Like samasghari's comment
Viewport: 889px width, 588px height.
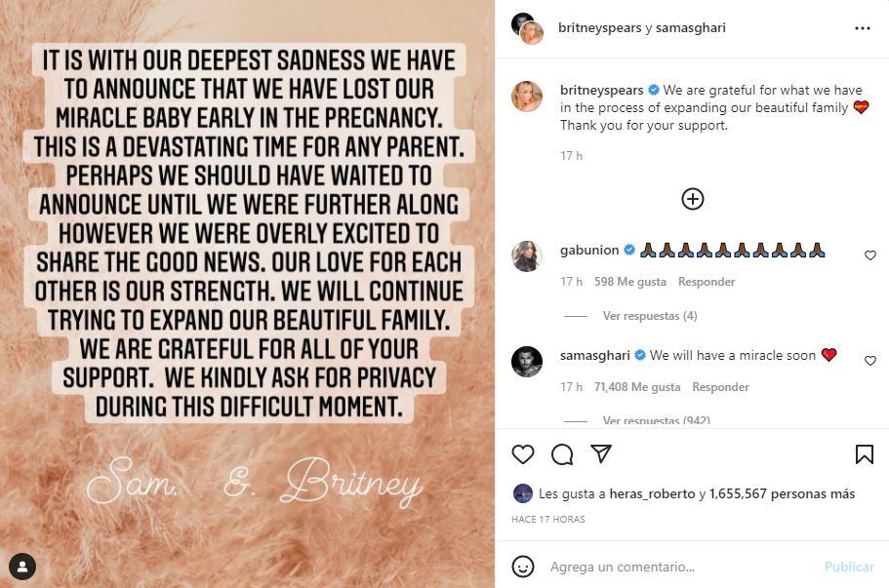870,361
